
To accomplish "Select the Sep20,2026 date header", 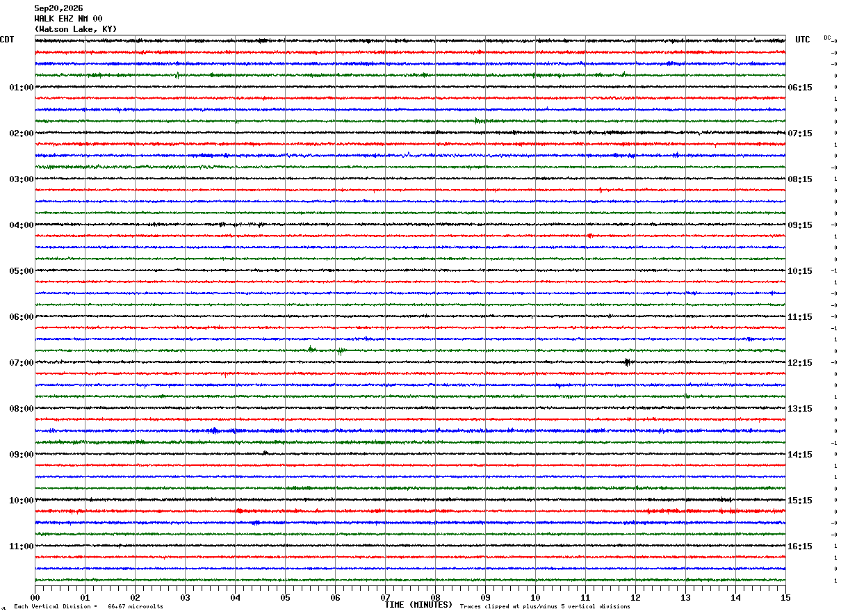I will pos(58,8).
